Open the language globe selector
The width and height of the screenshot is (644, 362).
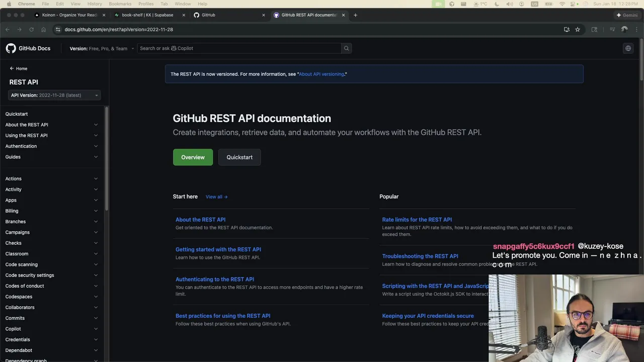pyautogui.click(x=628, y=48)
